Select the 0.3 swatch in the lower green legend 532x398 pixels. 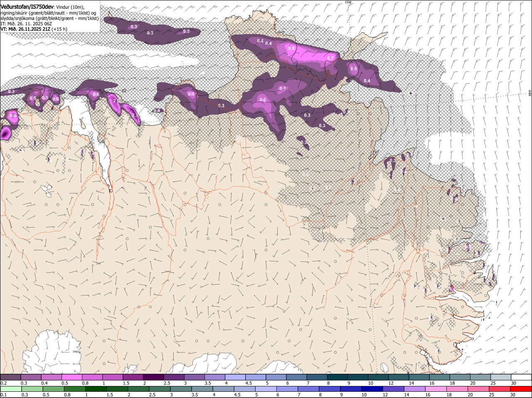point(32,389)
